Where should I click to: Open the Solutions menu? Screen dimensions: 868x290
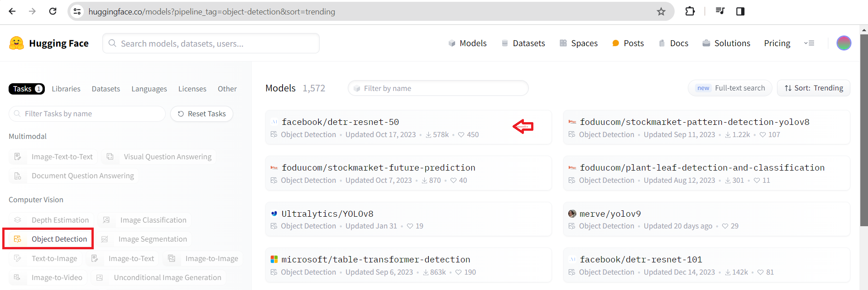coord(726,43)
